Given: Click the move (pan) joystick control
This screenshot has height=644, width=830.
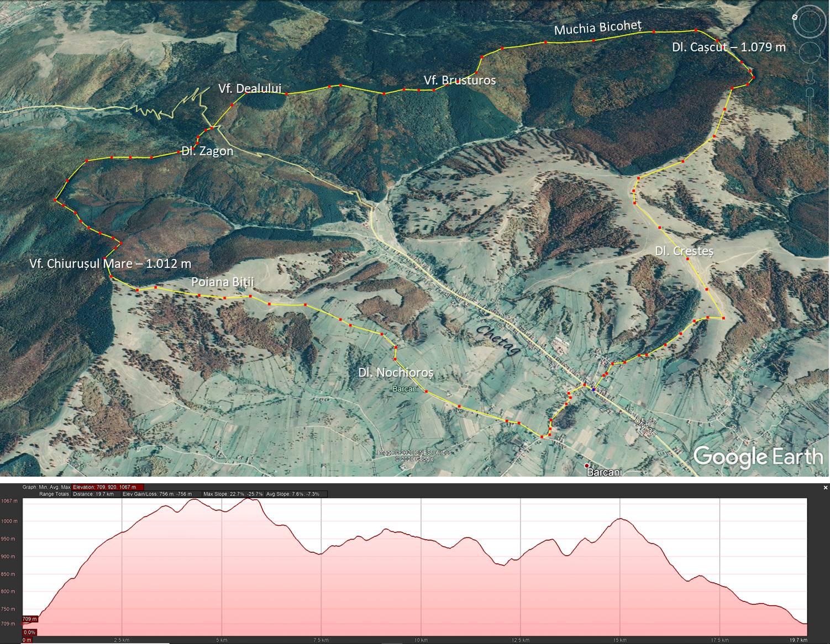Looking at the screenshot, I should pyautogui.click(x=811, y=54).
